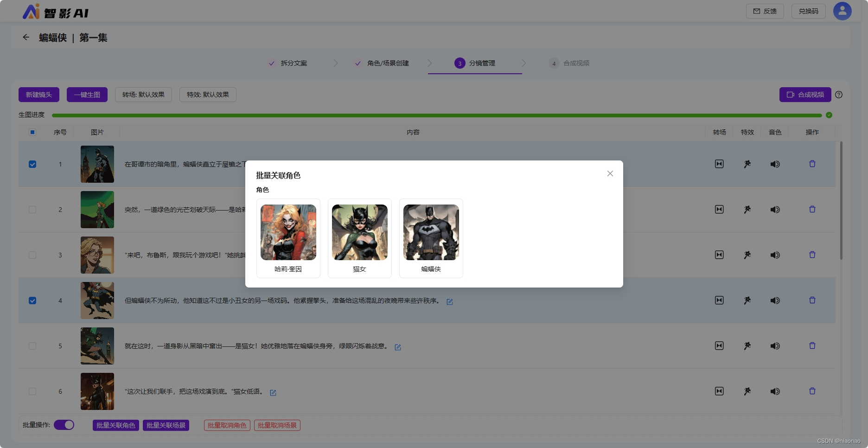Open row 4 effect icon

tap(747, 300)
